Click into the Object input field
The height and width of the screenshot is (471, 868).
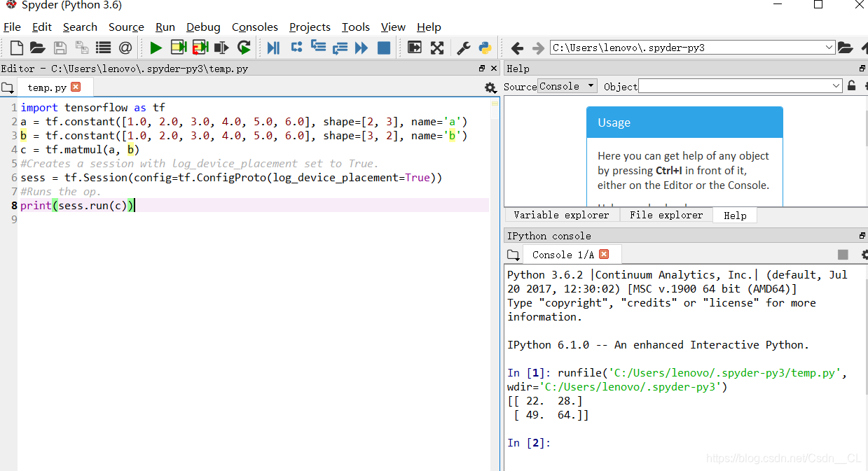[x=735, y=86]
